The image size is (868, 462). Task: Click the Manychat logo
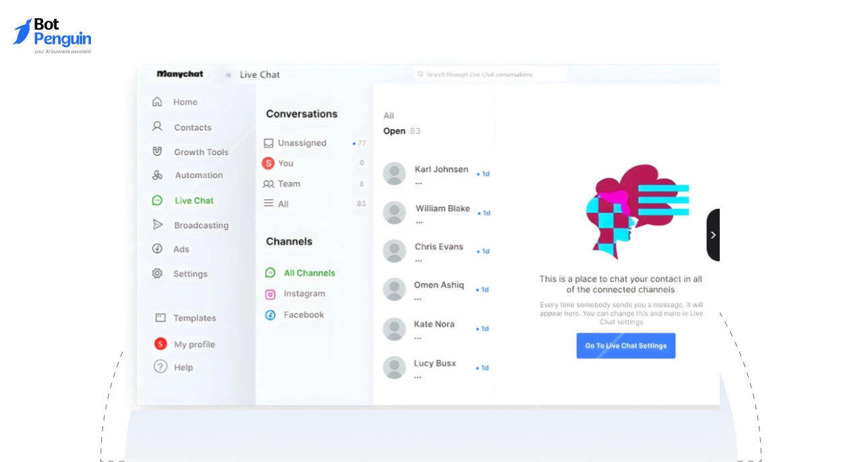point(180,74)
